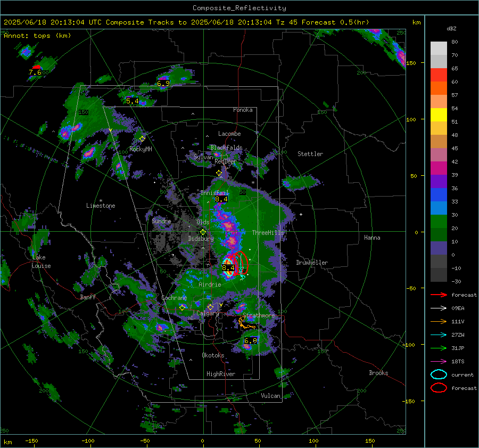This screenshot has height=448, width=479.
Task: Click the Drumheller city label
Action: 312,263
